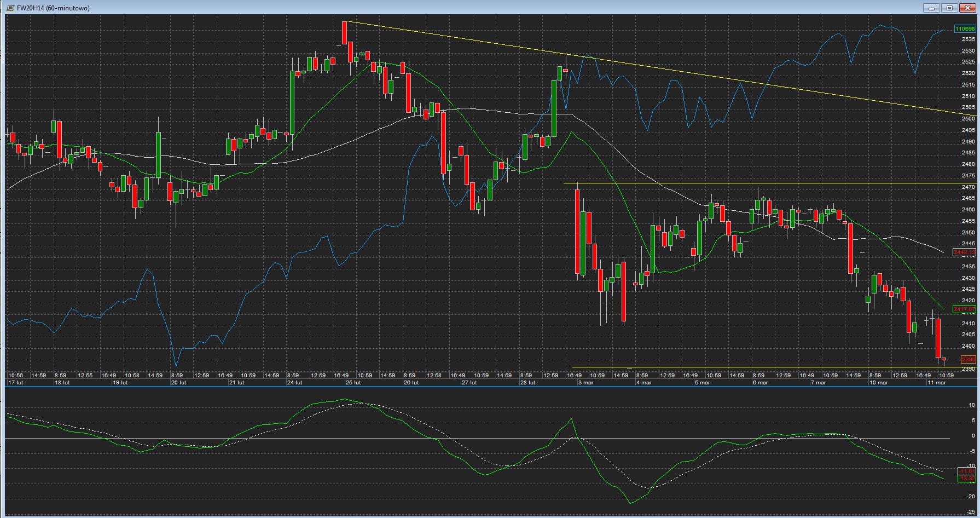Click the 2400 price axis label
The image size is (980, 518).
(968, 346)
